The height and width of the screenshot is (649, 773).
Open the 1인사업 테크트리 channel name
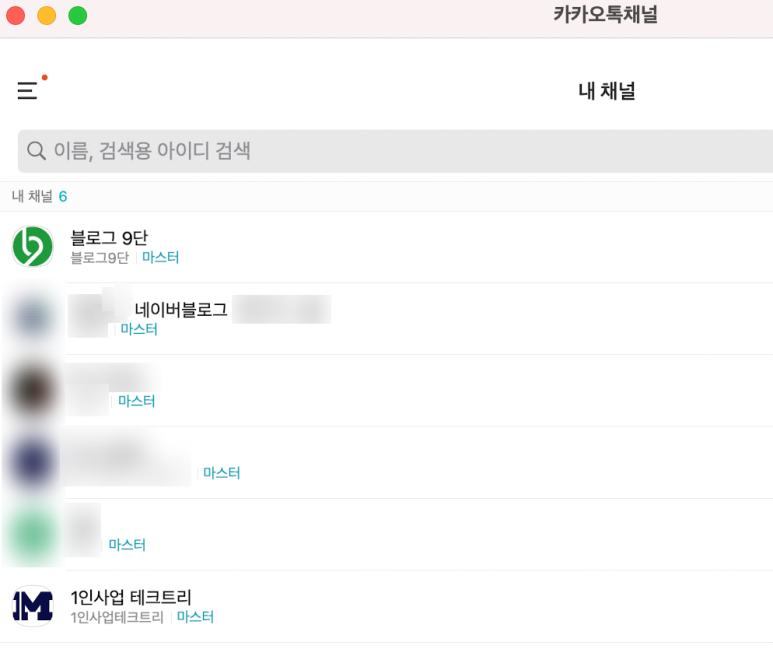(x=131, y=597)
